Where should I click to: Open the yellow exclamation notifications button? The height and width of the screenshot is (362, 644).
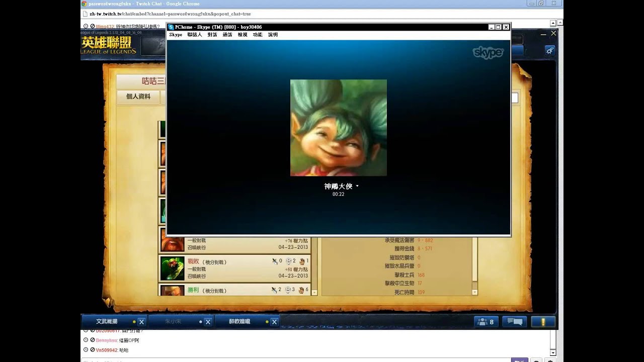click(543, 322)
